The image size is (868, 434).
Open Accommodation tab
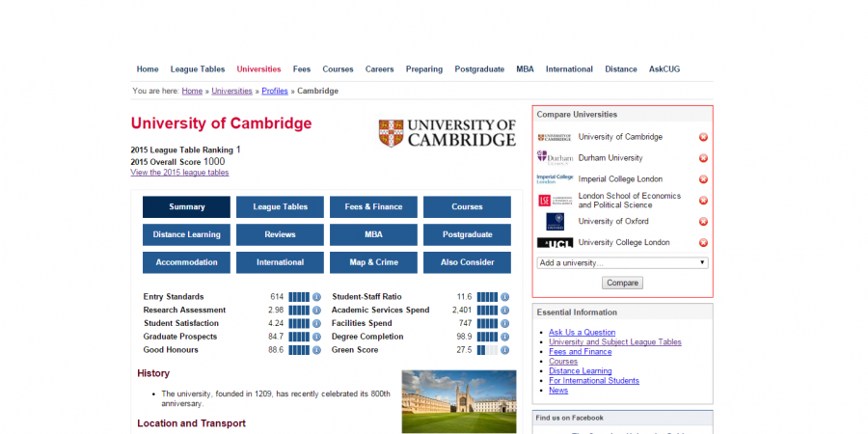(x=186, y=262)
